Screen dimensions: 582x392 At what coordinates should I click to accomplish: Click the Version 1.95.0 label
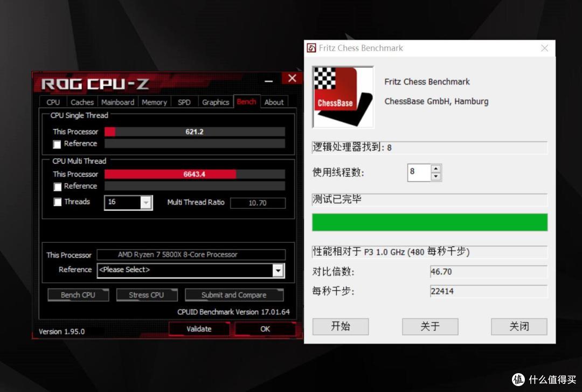pos(61,332)
